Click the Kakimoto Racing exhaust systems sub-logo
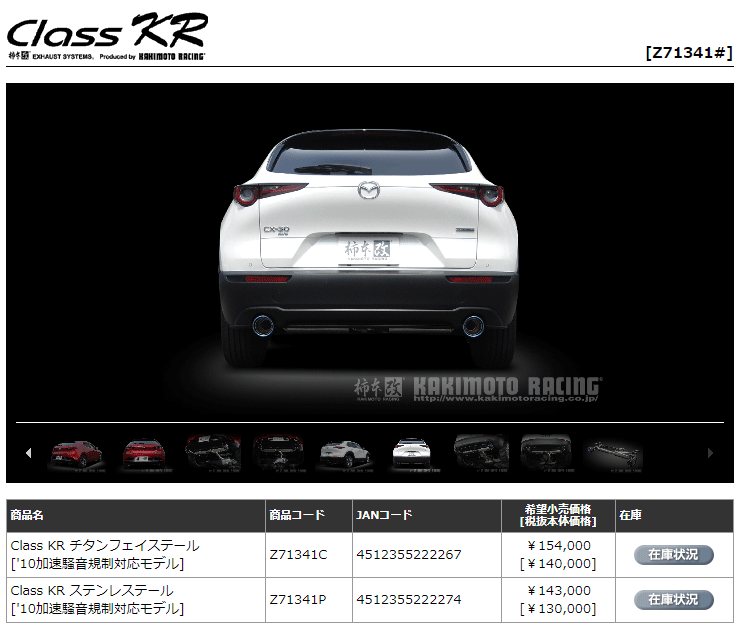Image resolution: width=740 pixels, height=643 pixels. click(106, 57)
